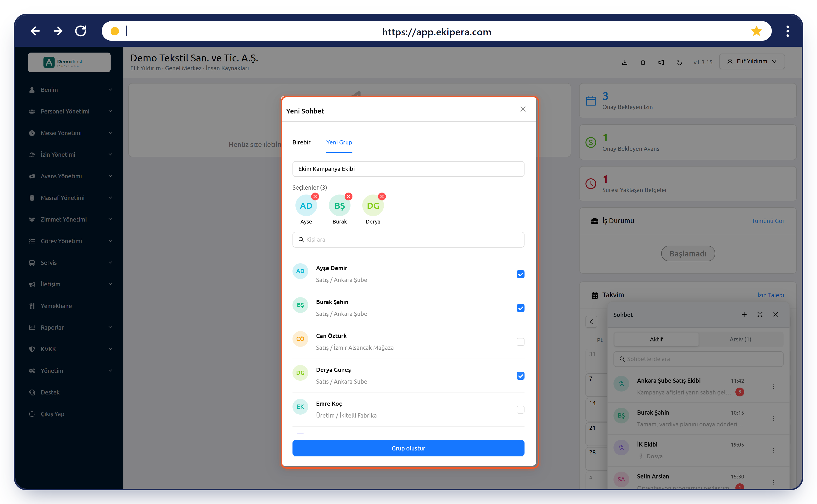The width and height of the screenshot is (817, 504).
Task: Go to previous month in calendar
Action: click(x=591, y=322)
